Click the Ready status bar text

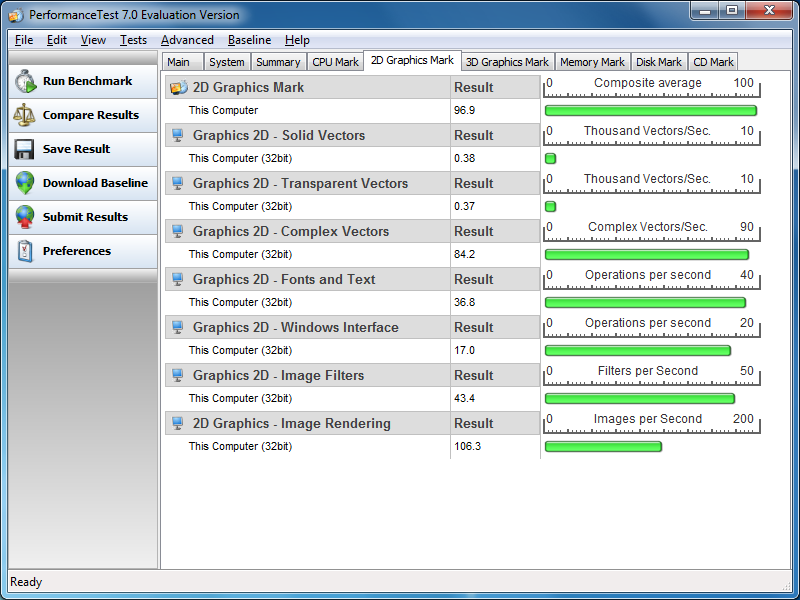(26, 582)
